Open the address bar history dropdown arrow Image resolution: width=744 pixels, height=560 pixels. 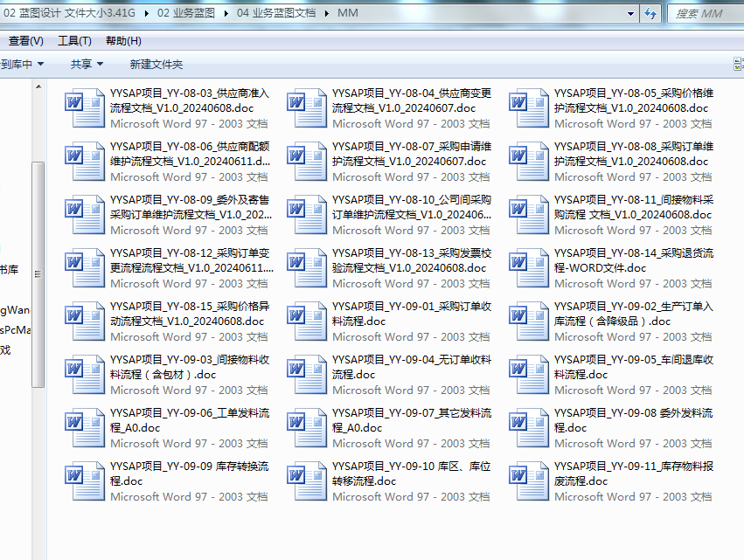point(629,13)
